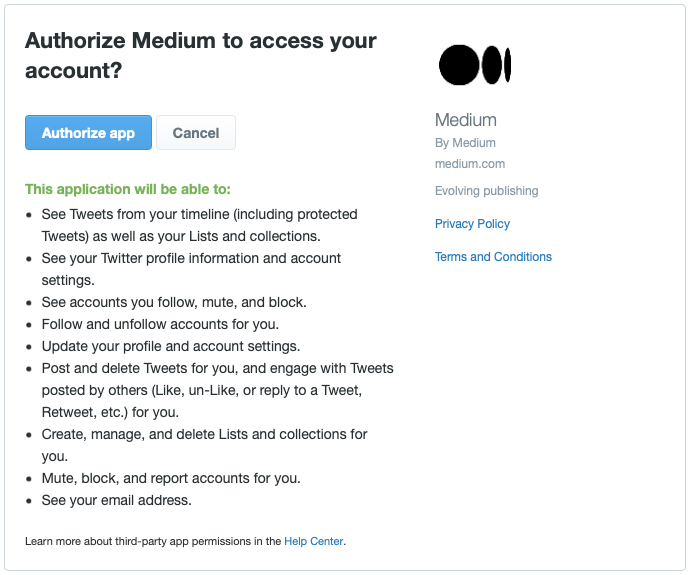This screenshot has width=690, height=575.
Task: Click the 'By Medium' developer text
Action: pyautogui.click(x=465, y=143)
